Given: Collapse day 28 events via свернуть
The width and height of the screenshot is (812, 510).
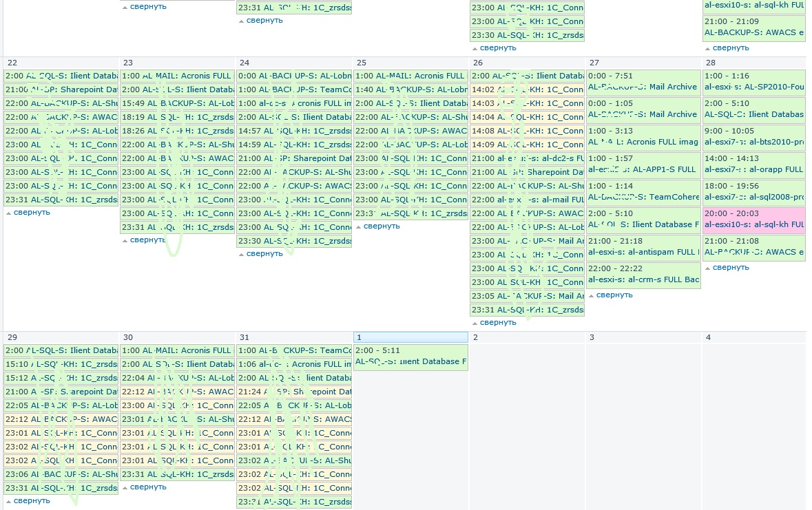Looking at the screenshot, I should click(731, 268).
